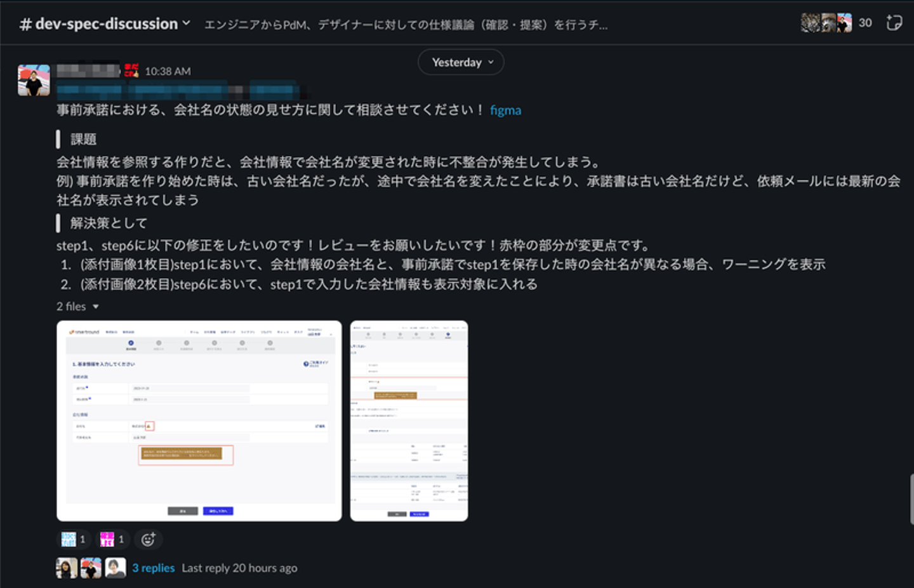The image size is (914, 588).
Task: Click the 10:38 AM message timestamp
Action: [168, 71]
